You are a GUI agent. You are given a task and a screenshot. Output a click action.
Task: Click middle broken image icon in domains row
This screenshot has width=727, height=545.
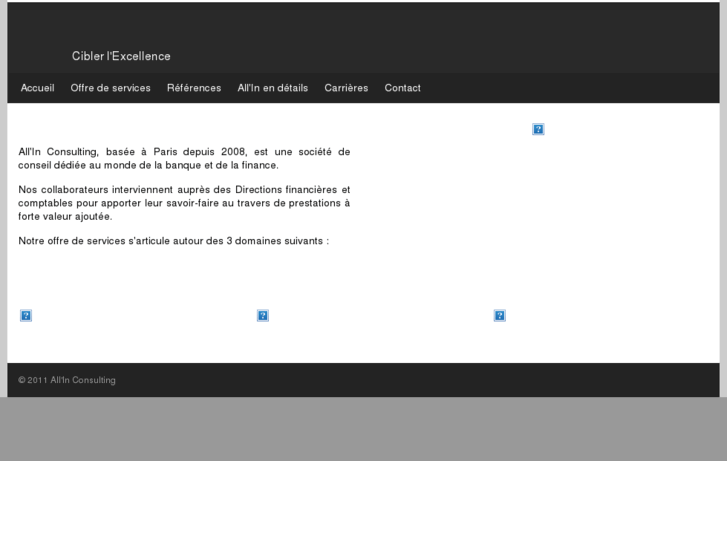263,316
